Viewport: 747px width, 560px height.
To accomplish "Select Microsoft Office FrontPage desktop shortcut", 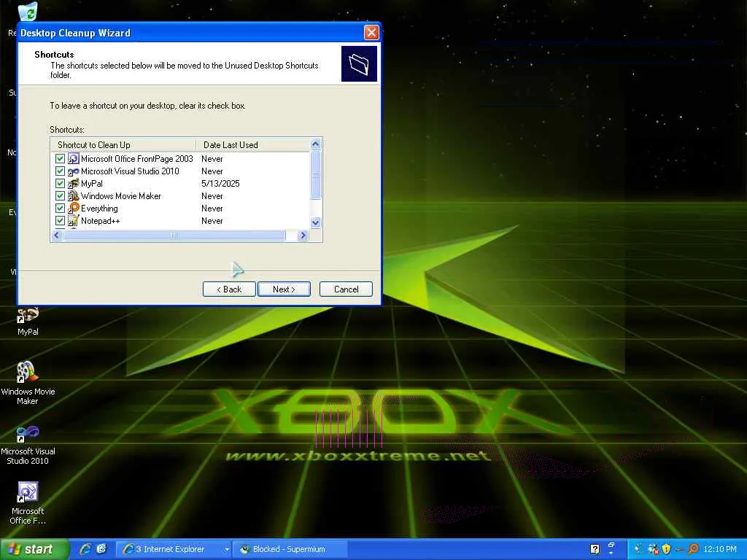I will tap(28, 503).
